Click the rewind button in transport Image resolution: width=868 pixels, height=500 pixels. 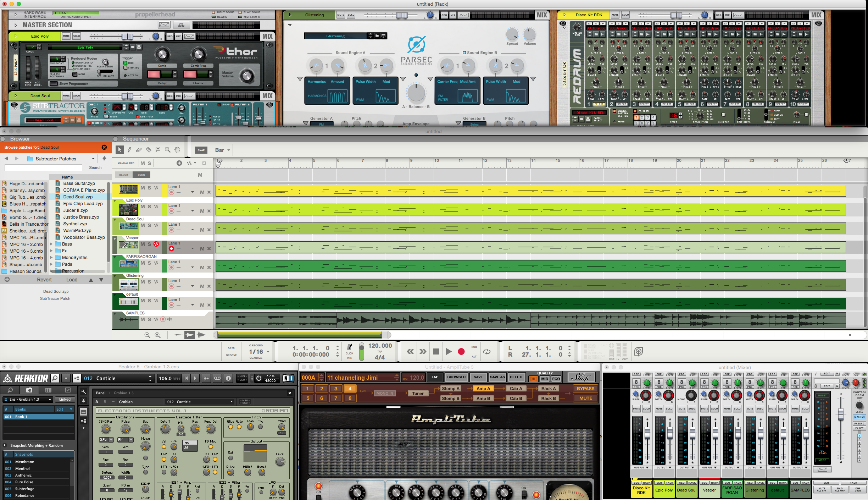point(410,352)
